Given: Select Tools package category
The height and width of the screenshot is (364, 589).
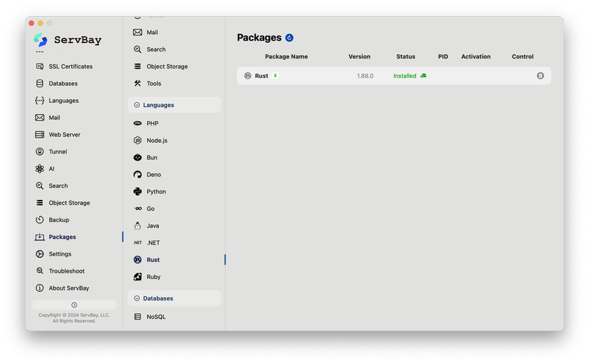Looking at the screenshot, I should 147,84.
